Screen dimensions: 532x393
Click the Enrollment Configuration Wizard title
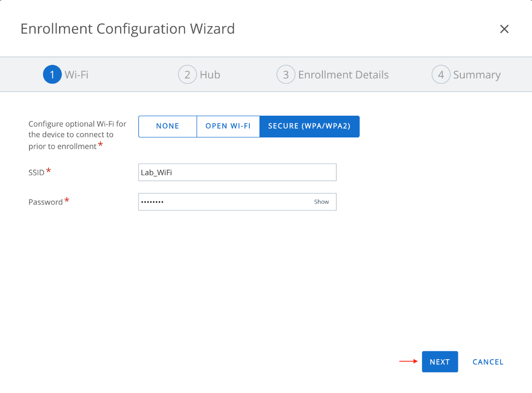click(x=127, y=29)
